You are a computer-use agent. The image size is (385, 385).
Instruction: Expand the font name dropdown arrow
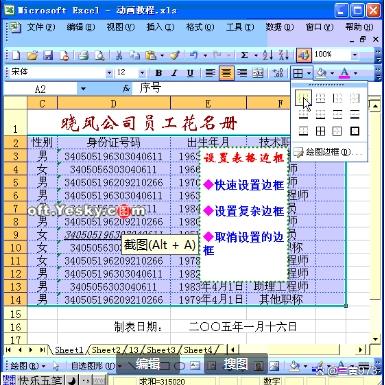109,73
